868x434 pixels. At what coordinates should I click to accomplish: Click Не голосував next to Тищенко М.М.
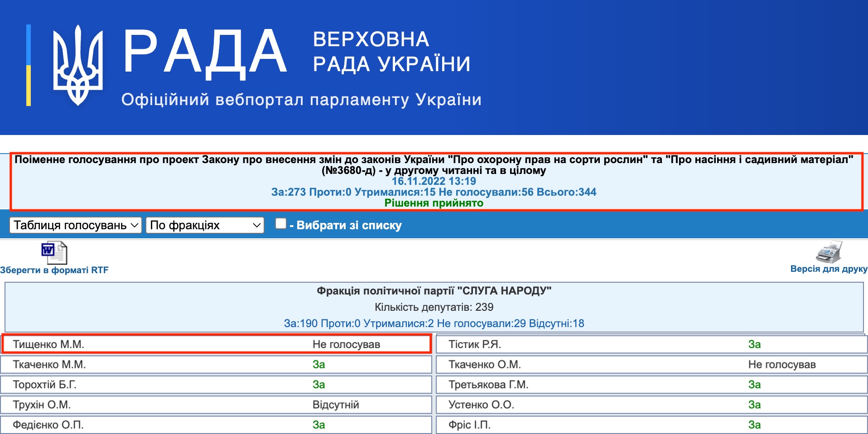(346, 344)
